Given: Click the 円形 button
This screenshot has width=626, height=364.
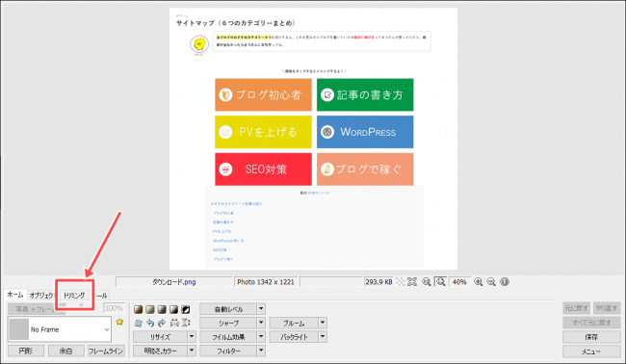Looking at the screenshot, I should (26, 351).
